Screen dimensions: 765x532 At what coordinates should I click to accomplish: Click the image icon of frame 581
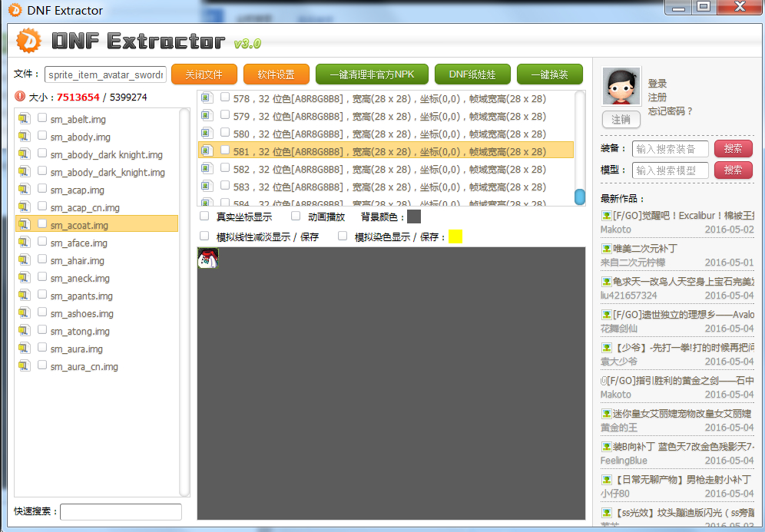207,150
